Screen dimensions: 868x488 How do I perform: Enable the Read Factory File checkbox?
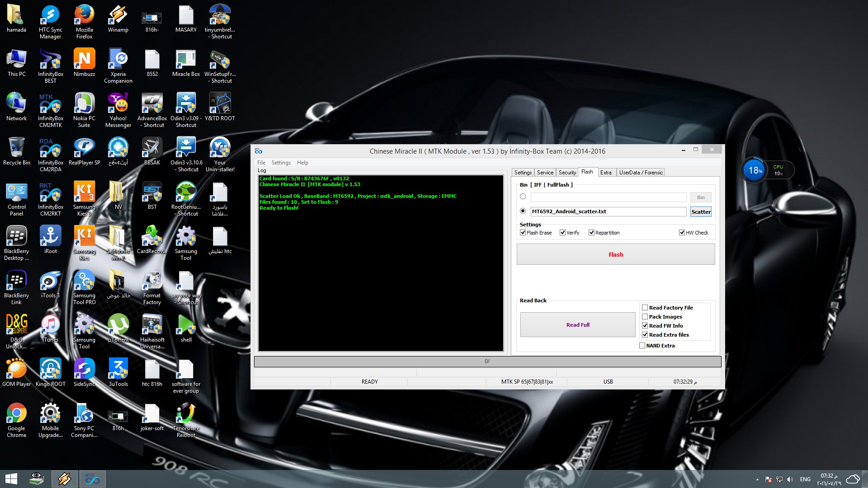point(645,308)
